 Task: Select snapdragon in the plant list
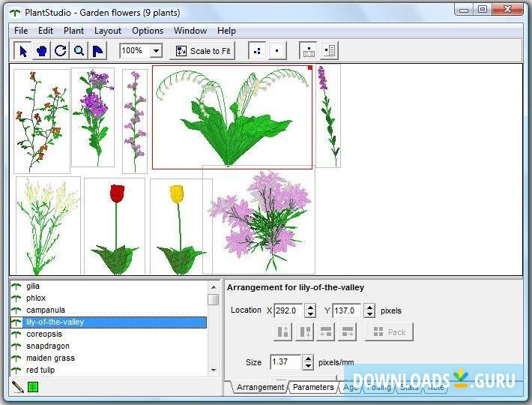pos(109,346)
